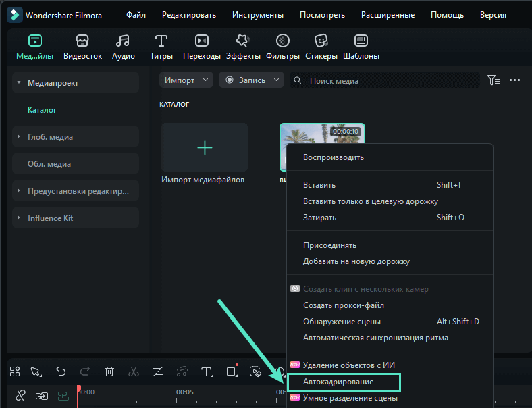Open the Шаблоны templates tab

tap(361, 47)
